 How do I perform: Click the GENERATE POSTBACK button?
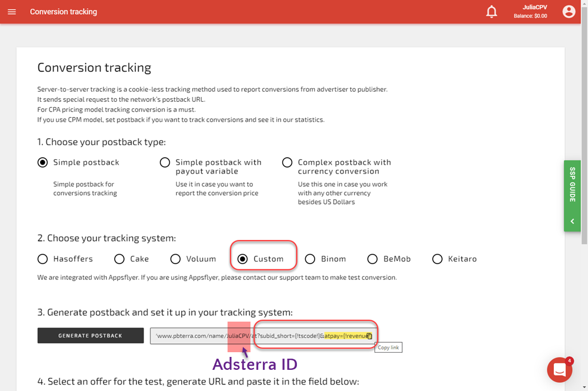point(91,336)
